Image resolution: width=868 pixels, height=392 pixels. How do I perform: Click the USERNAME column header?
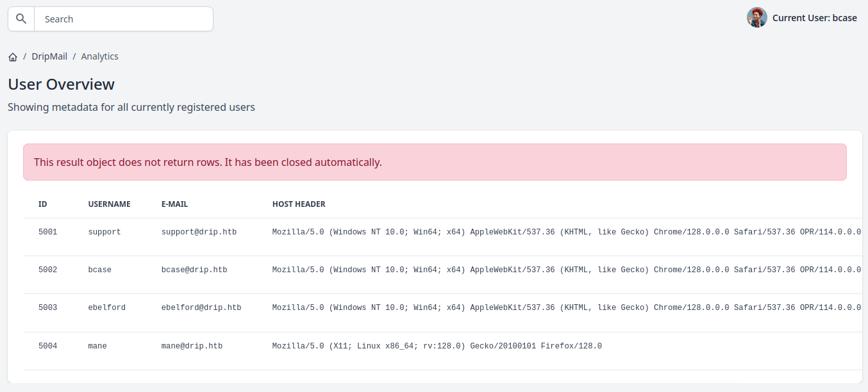point(109,204)
